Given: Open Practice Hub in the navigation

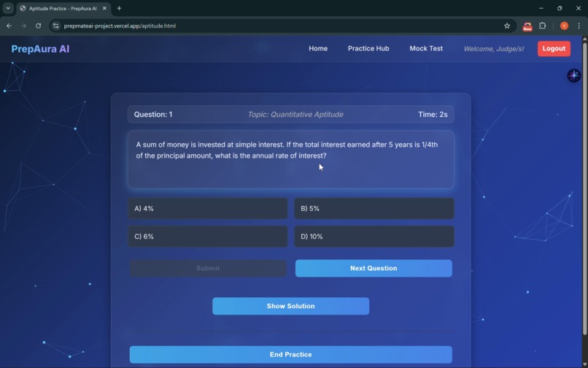Looking at the screenshot, I should point(368,48).
